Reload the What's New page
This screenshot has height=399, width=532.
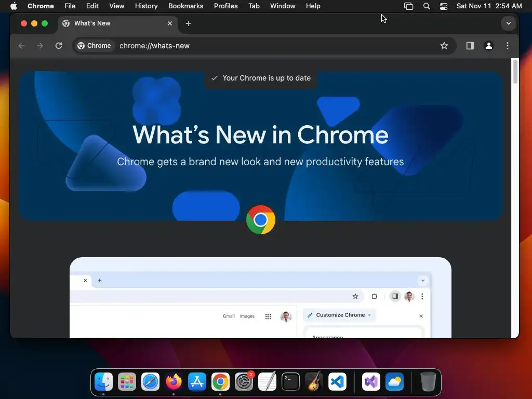[x=59, y=46]
